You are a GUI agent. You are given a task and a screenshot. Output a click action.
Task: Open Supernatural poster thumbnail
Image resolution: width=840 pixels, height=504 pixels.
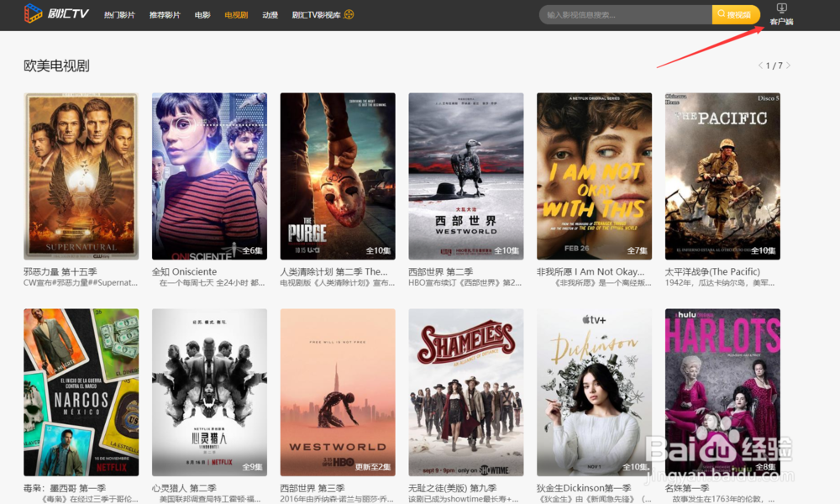[81, 176]
